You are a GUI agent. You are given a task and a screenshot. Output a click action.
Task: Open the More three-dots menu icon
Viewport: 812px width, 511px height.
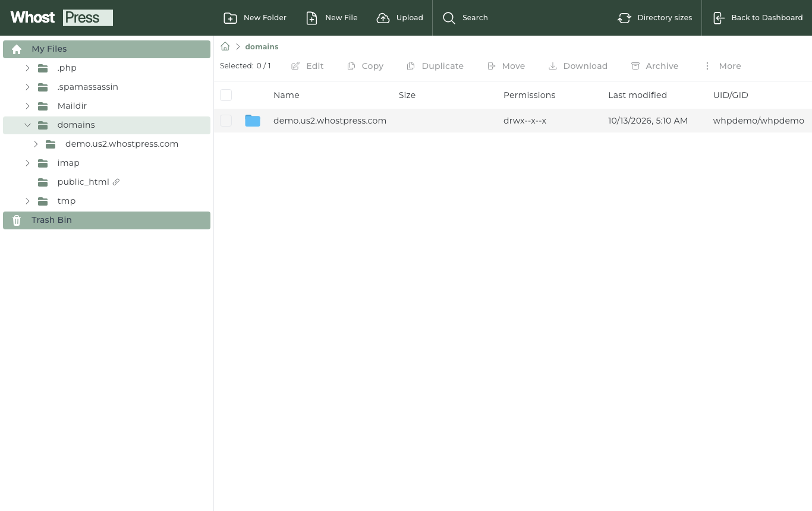click(707, 66)
